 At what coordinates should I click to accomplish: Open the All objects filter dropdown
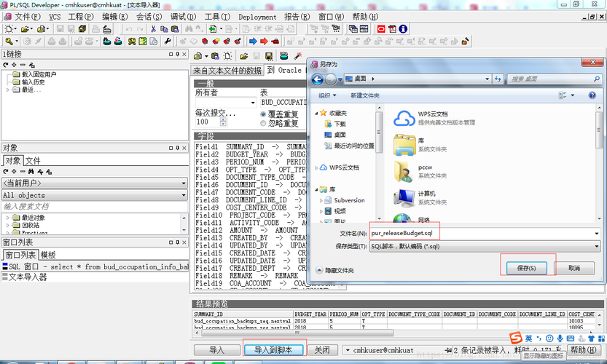point(184,195)
